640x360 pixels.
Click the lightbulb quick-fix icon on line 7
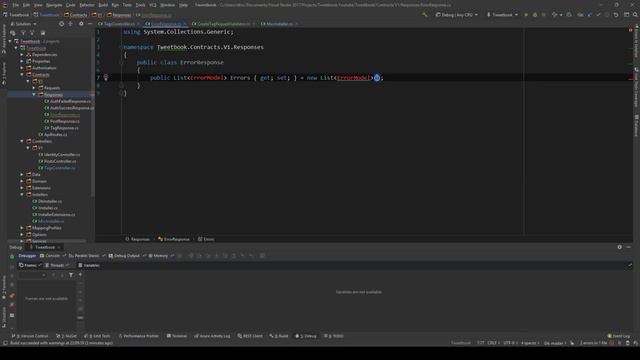(106, 77)
